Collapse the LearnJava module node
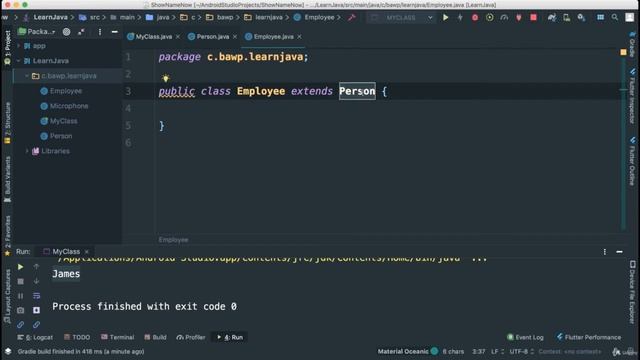This screenshot has height=360, width=640. tap(18, 61)
